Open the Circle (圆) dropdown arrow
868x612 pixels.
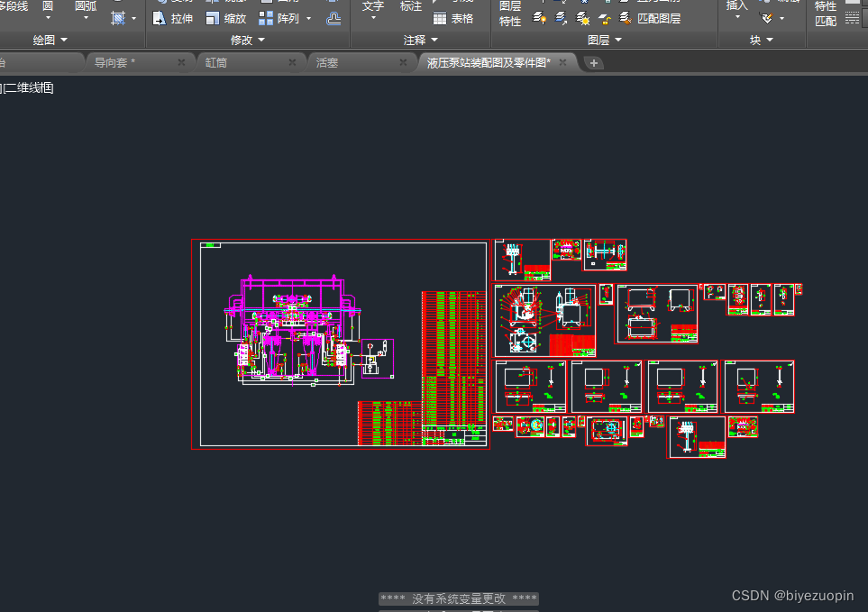(x=48, y=18)
